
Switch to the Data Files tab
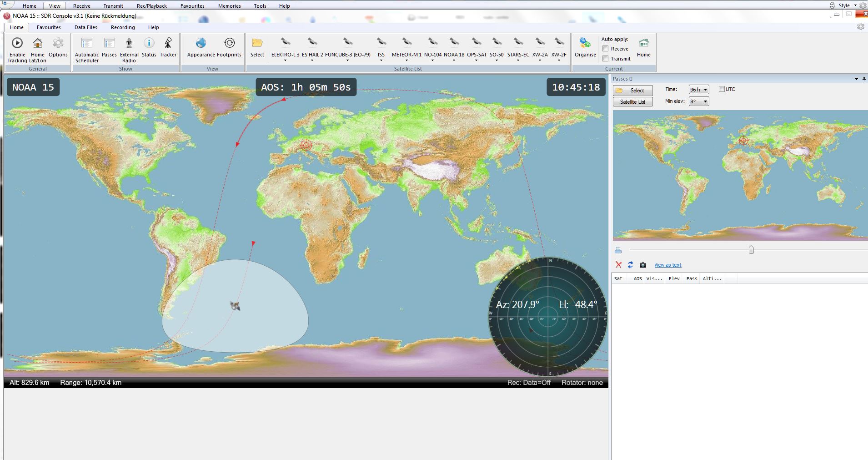point(85,27)
